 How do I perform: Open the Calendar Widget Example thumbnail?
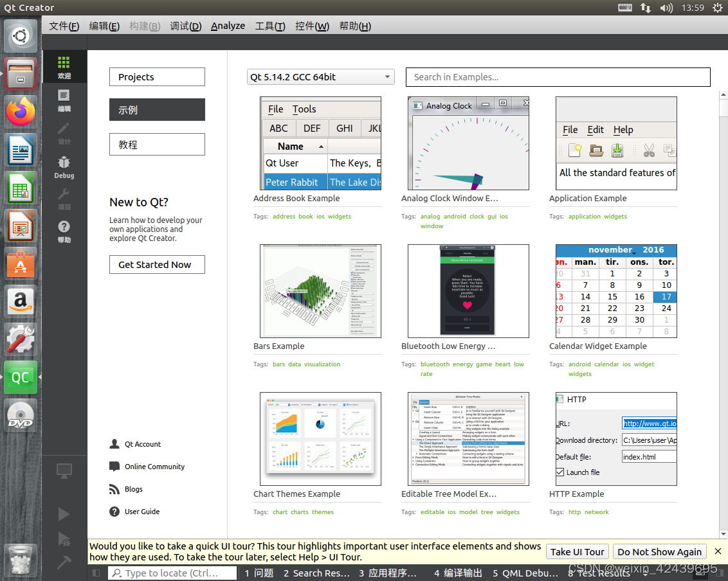point(616,291)
